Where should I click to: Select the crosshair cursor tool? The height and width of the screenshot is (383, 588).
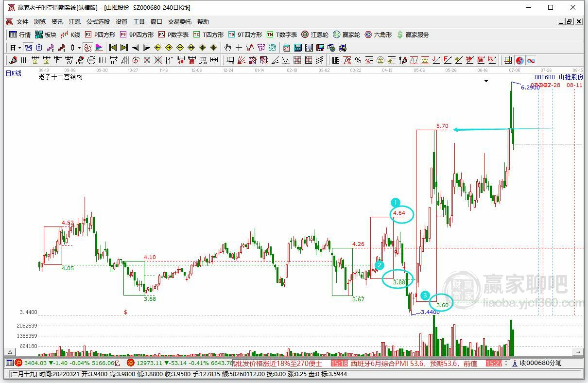239,48
